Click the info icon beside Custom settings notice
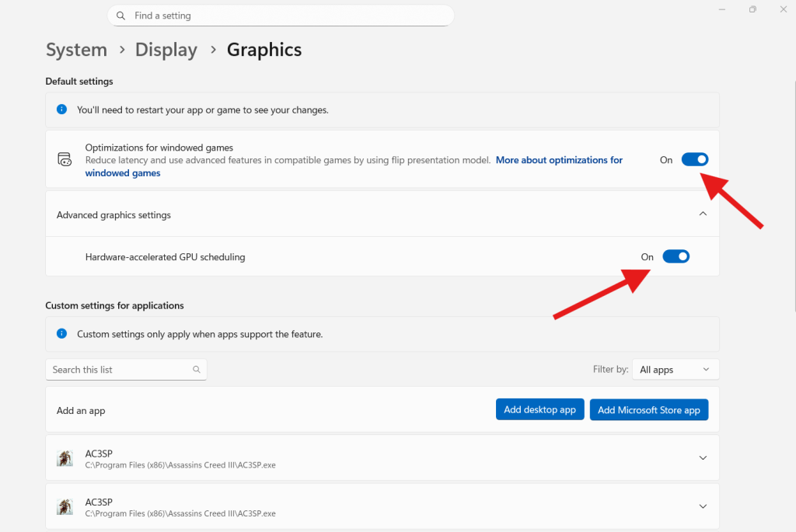This screenshot has height=532, width=796. pyautogui.click(x=61, y=334)
